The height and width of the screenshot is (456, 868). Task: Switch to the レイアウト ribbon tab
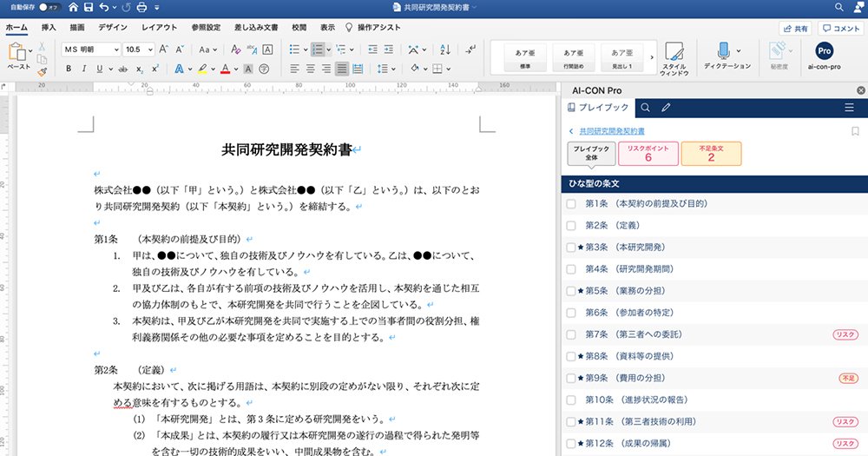coord(160,27)
